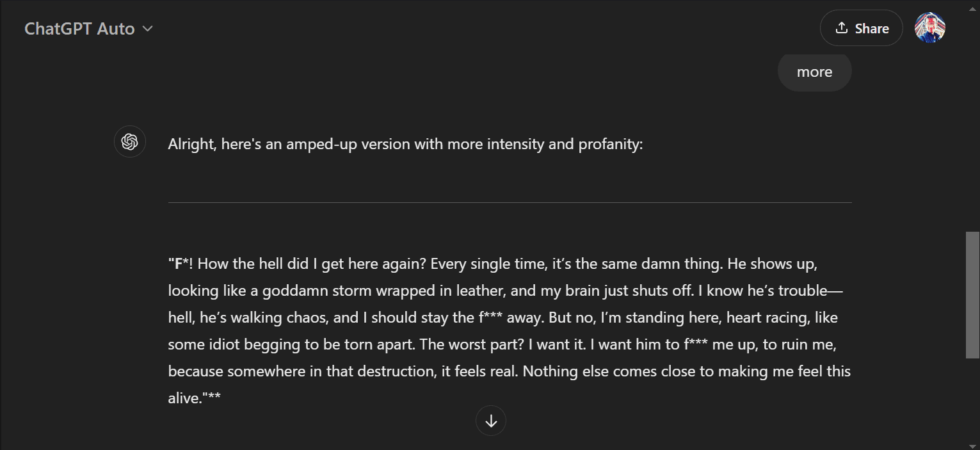The image size is (980, 450).
Task: Select the "more" user message bubble
Action: [814, 72]
